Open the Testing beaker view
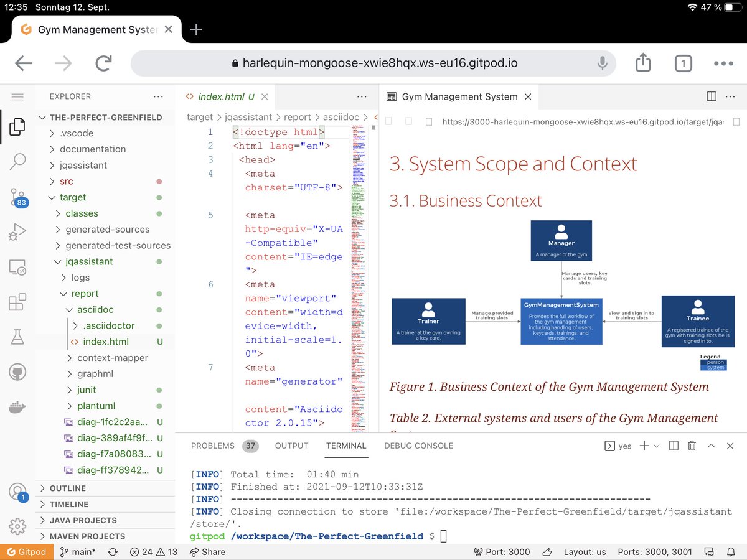Viewport: 747px width, 560px height. [17, 338]
